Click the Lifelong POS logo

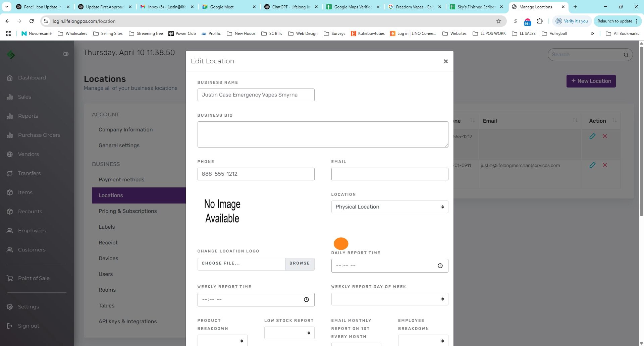[11, 54]
